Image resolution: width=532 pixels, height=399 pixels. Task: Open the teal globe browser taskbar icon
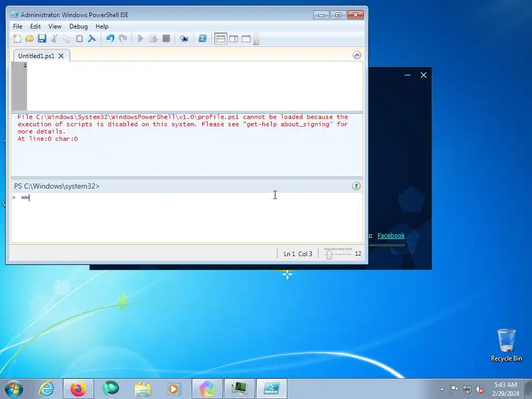tap(111, 389)
